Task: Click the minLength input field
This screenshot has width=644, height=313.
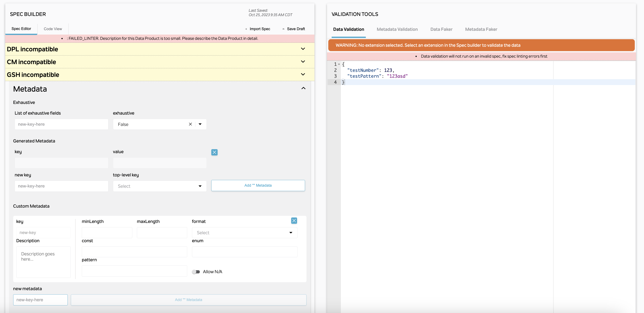Action: click(x=107, y=233)
